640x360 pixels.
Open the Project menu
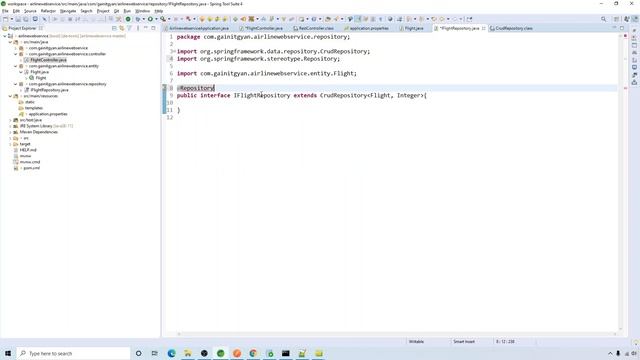103,11
